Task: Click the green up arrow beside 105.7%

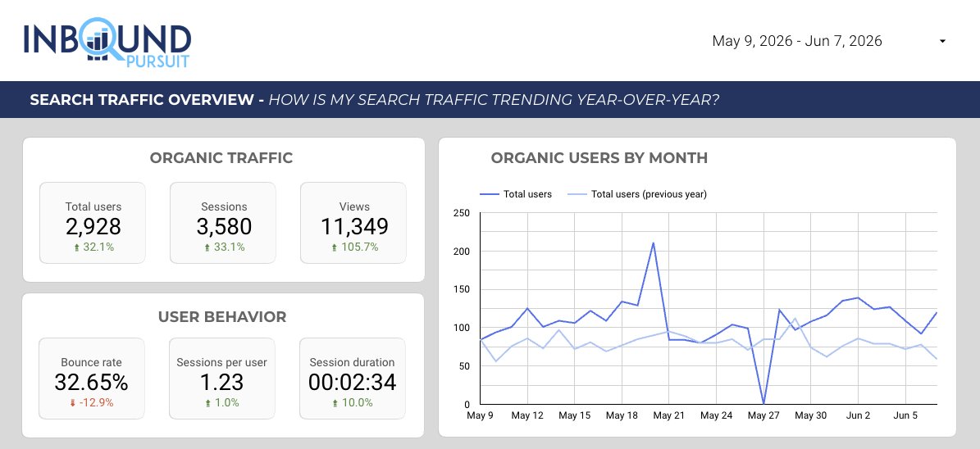Action: click(335, 247)
